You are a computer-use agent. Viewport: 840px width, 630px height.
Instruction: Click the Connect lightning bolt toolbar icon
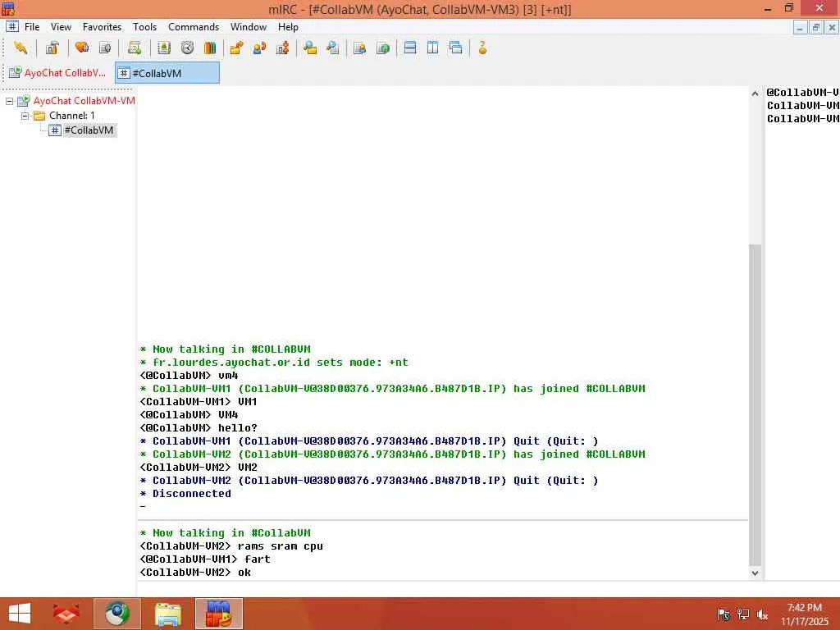click(21, 48)
